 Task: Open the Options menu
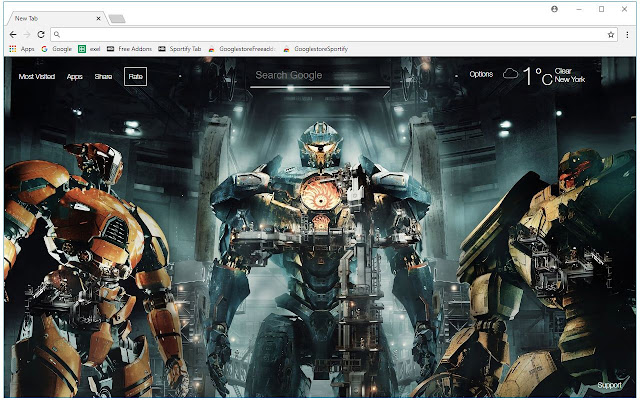click(481, 74)
